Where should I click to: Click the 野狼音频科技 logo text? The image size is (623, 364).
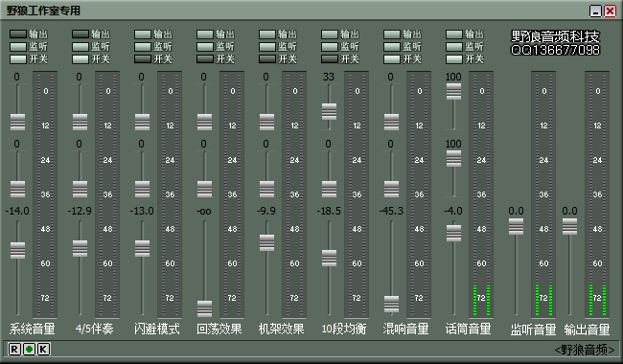tap(555, 36)
